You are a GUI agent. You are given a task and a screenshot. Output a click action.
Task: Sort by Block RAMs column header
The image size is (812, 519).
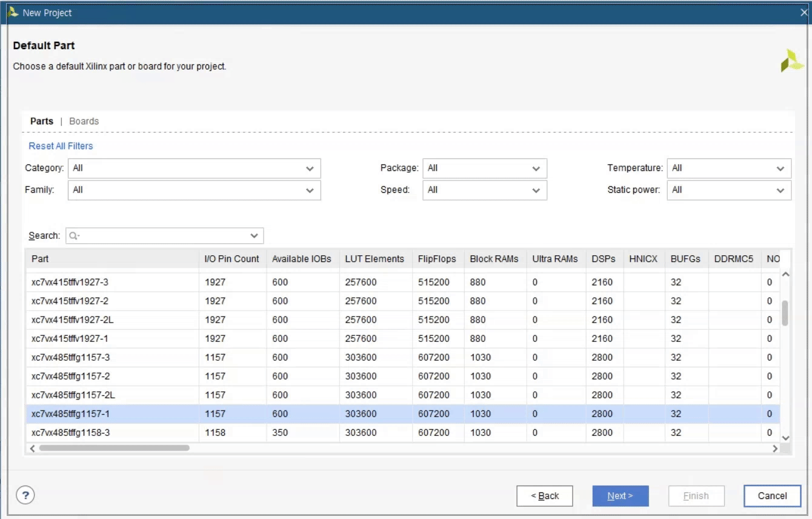coord(494,259)
